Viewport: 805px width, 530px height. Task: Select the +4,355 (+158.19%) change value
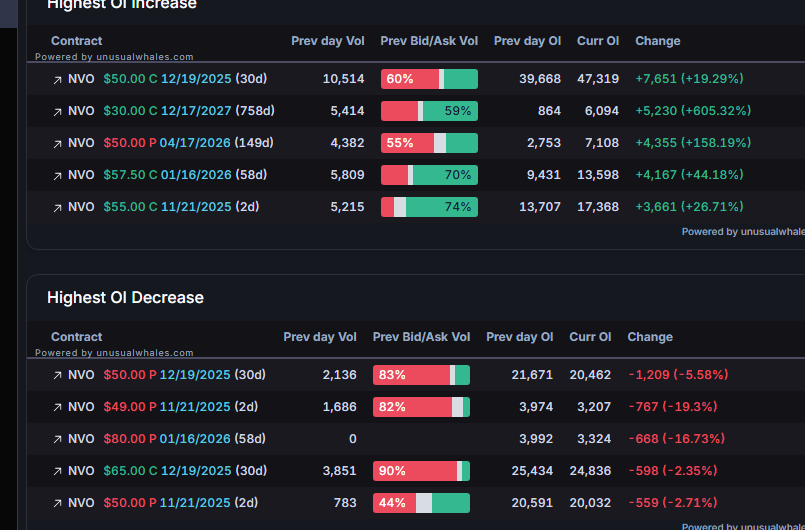pyautogui.click(x=693, y=142)
